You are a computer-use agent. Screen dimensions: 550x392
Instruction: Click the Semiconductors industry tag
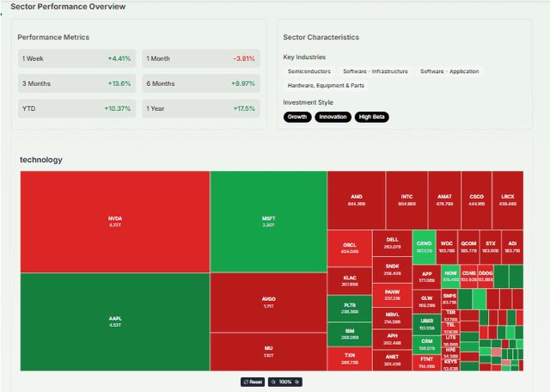pos(309,71)
